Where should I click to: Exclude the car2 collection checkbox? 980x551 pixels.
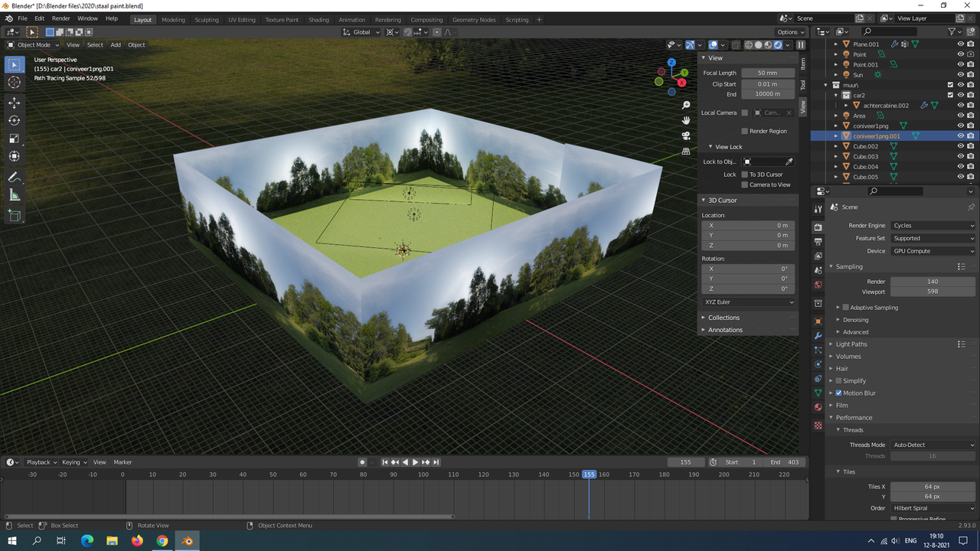coord(950,95)
